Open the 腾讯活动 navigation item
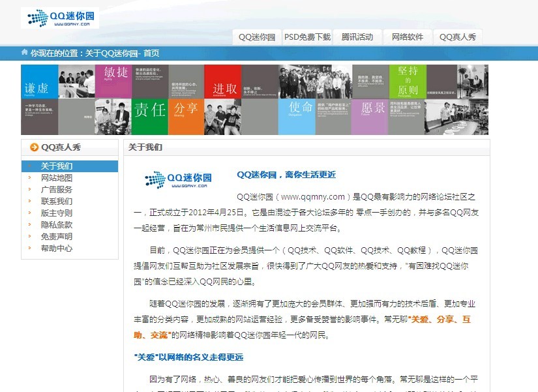 pos(358,37)
